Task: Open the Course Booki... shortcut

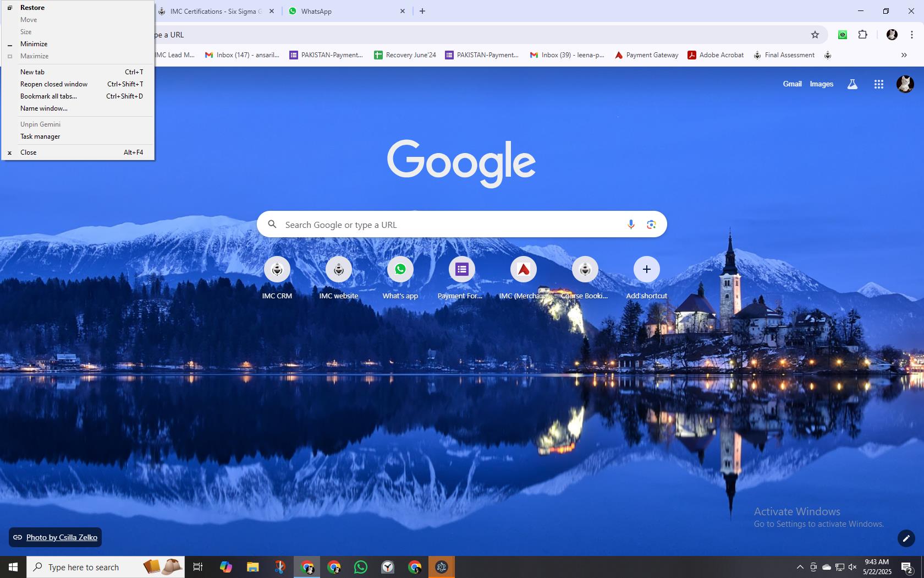Action: [585, 279]
